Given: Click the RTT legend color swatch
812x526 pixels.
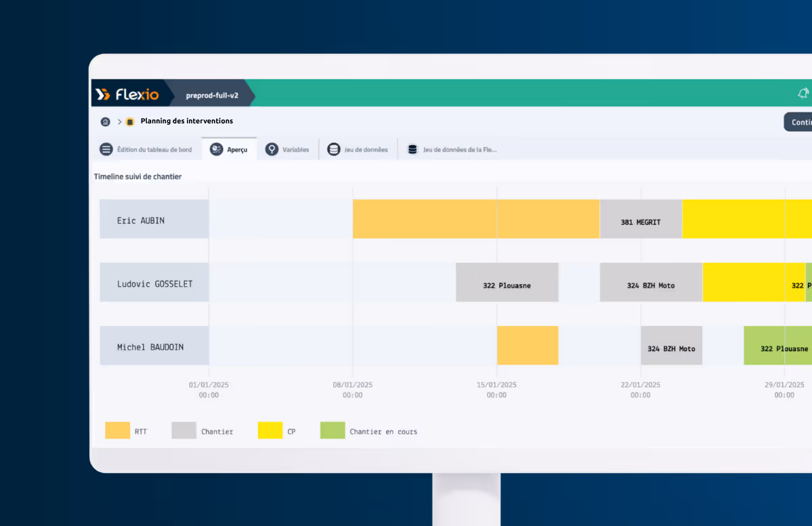Looking at the screenshot, I should click(x=118, y=430).
